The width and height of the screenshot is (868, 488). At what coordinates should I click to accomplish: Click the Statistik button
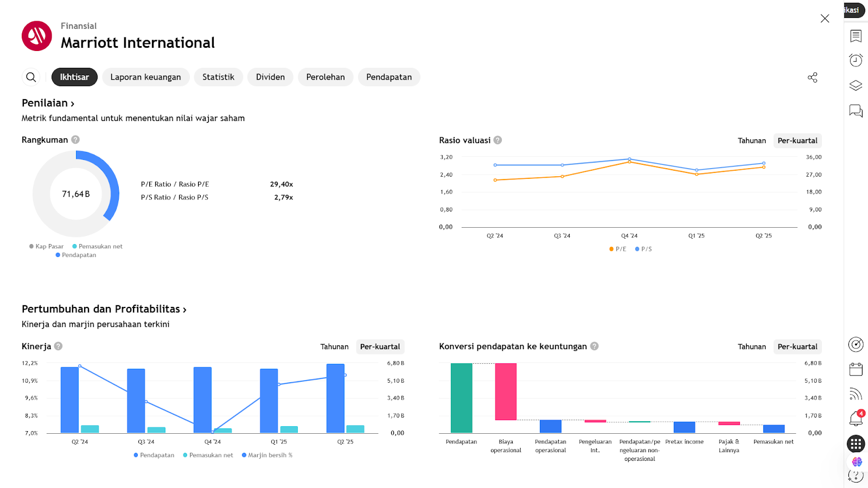[218, 77]
